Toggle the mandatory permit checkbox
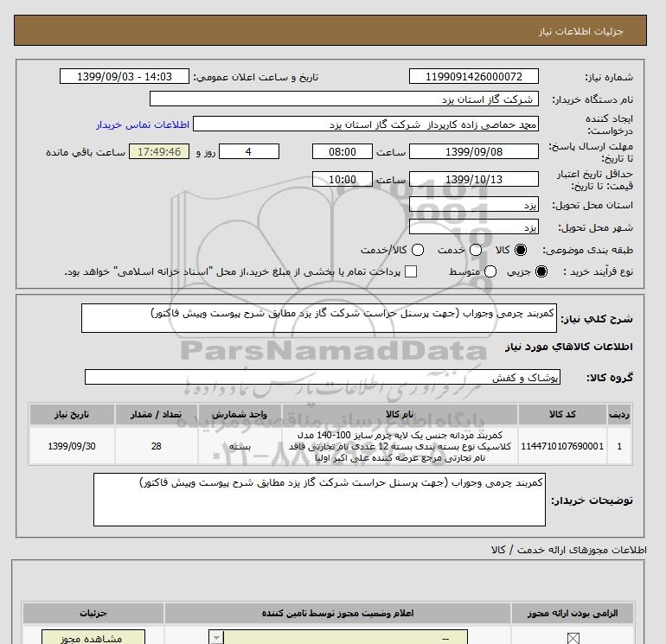The width and height of the screenshot is (666, 644). 573,638
